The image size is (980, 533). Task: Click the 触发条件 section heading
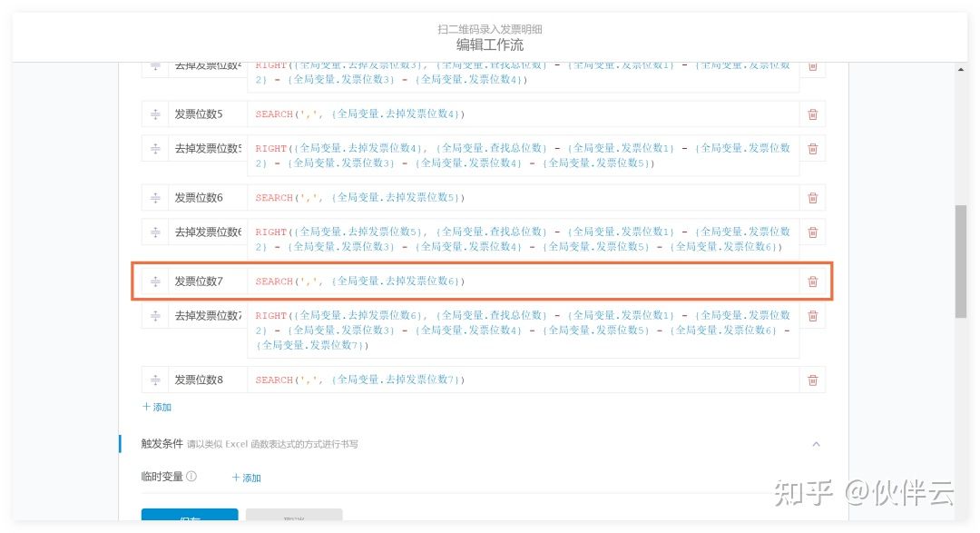pyautogui.click(x=162, y=444)
